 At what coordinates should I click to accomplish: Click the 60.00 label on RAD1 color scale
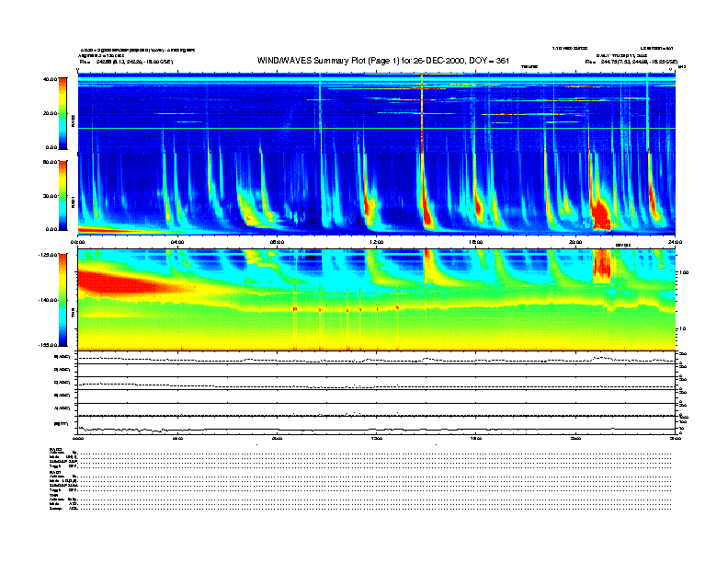click(51, 162)
